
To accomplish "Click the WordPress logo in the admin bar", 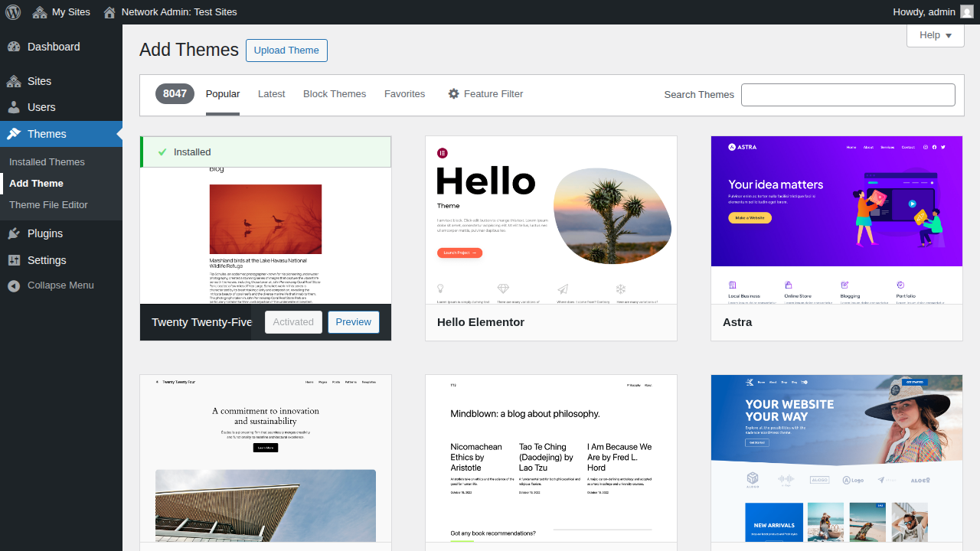I will (13, 11).
